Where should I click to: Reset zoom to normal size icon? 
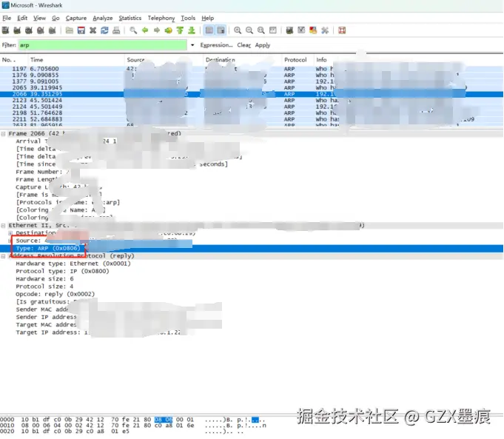coord(261,30)
